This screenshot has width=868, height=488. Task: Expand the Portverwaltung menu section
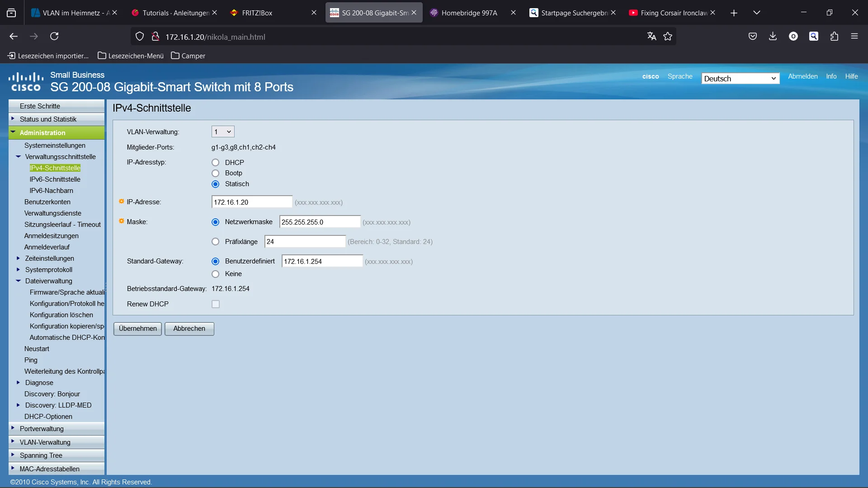tap(57, 429)
